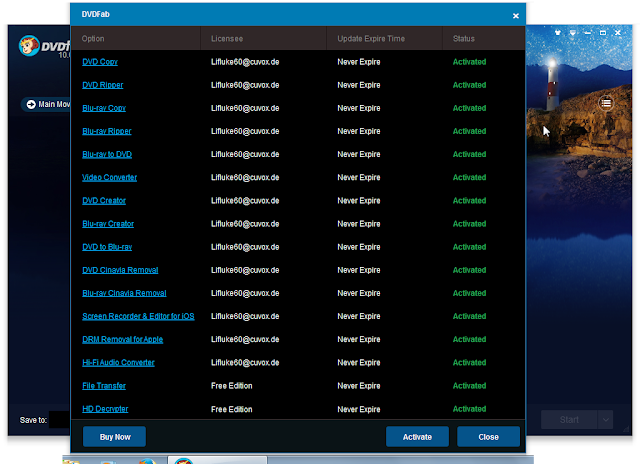Click the Close button in the dialog

(x=488, y=437)
